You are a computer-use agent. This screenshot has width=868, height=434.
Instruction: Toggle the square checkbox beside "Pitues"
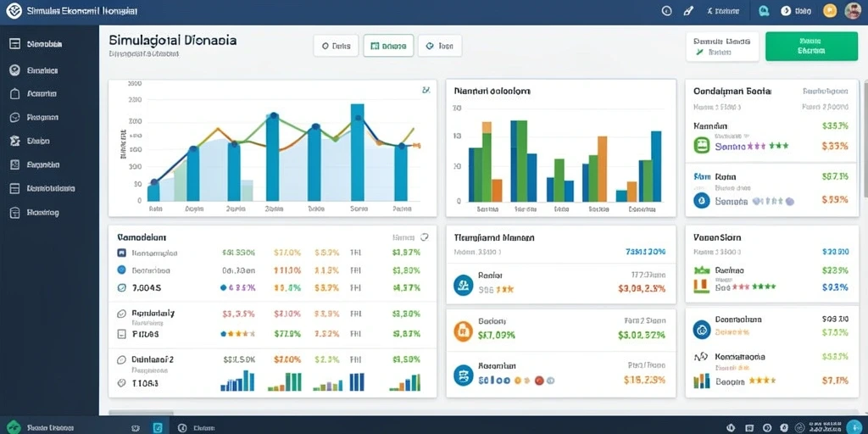[x=122, y=334]
